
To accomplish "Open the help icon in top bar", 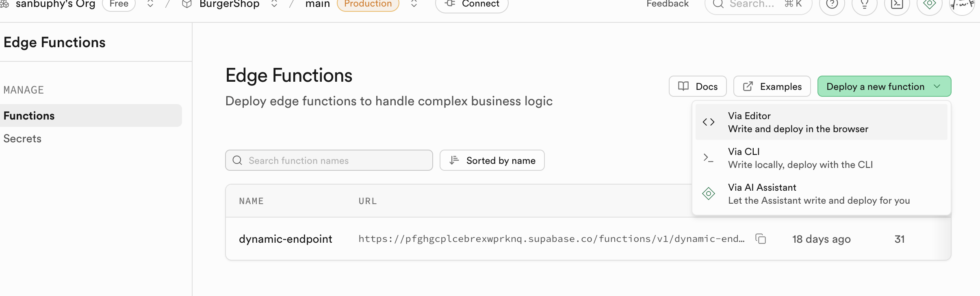I will (832, 4).
